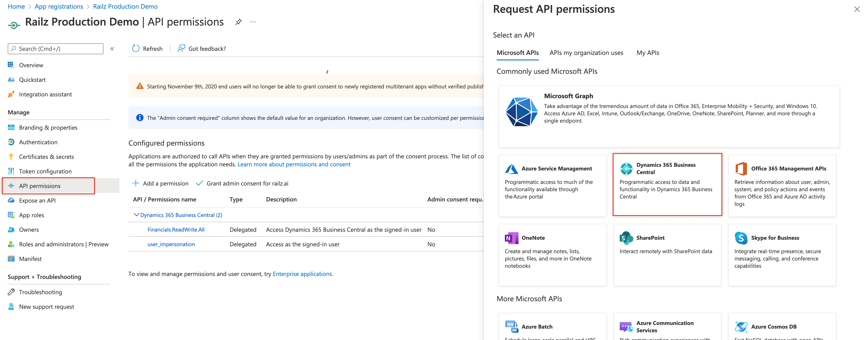868x340 pixels.
Task: Select the Token configuration icon
Action: coord(11,171)
